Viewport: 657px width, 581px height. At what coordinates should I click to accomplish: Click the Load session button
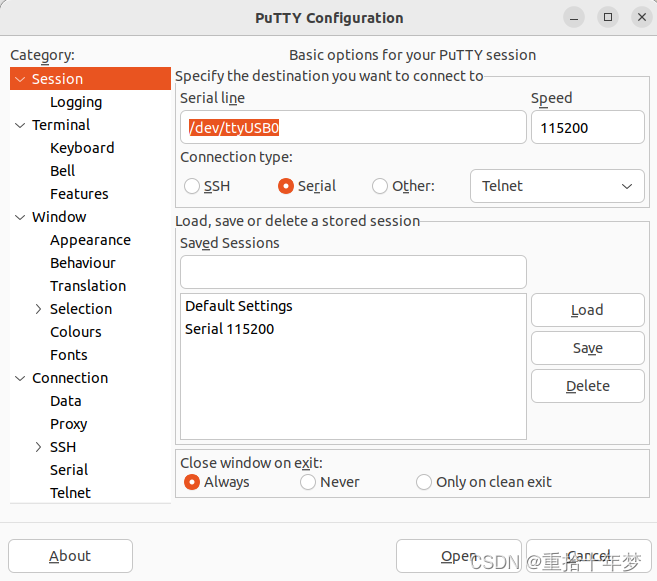587,310
